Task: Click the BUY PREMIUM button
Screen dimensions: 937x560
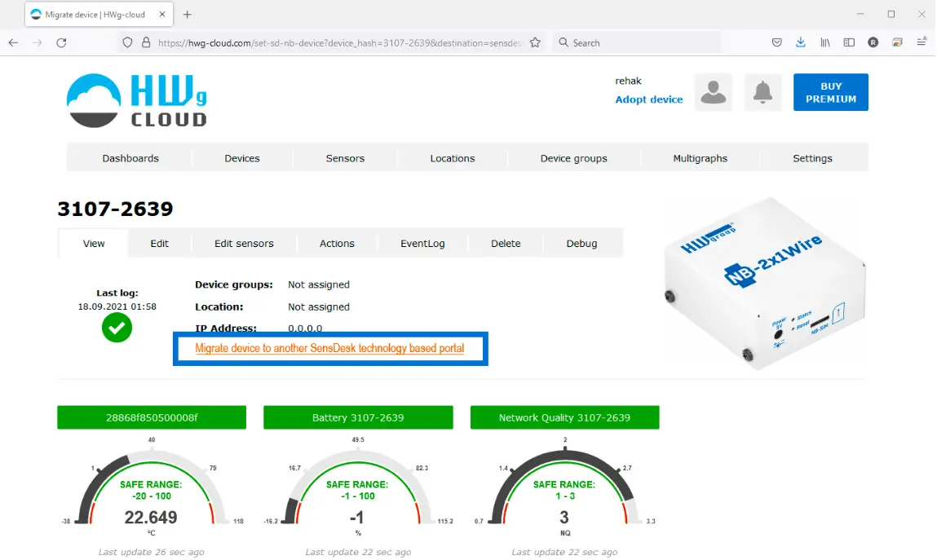Action: pyautogui.click(x=831, y=93)
